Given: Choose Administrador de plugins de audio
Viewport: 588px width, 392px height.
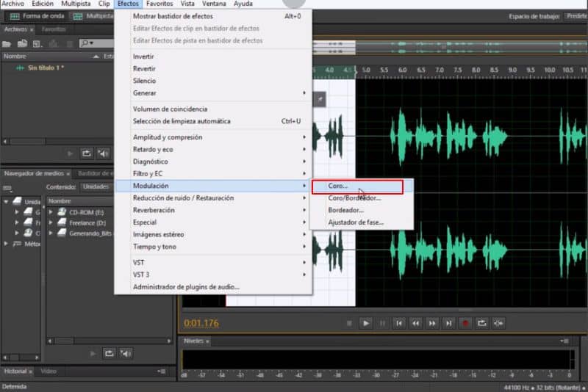Looking at the screenshot, I should coord(186,287).
